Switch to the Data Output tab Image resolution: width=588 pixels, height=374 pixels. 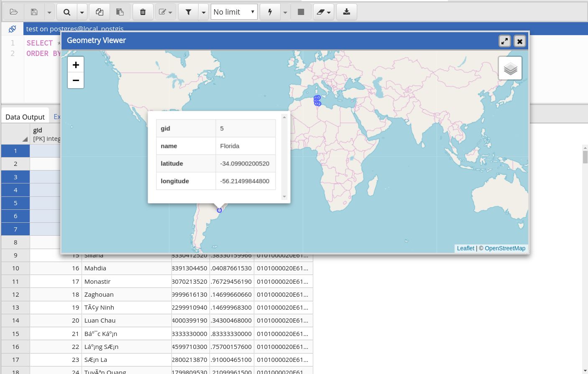pos(25,117)
